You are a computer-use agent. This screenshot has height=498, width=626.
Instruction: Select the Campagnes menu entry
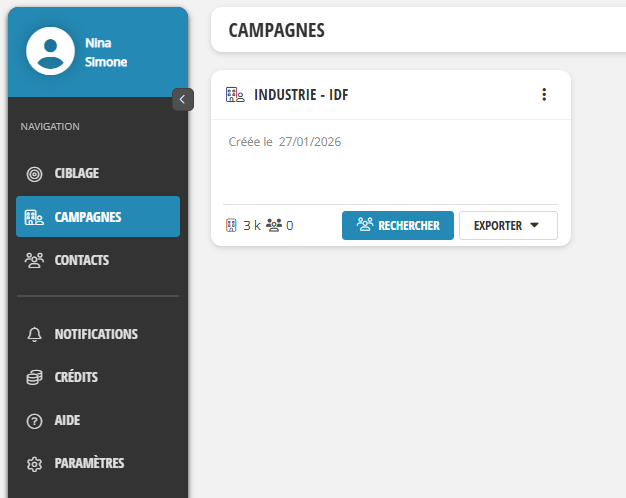click(x=98, y=216)
